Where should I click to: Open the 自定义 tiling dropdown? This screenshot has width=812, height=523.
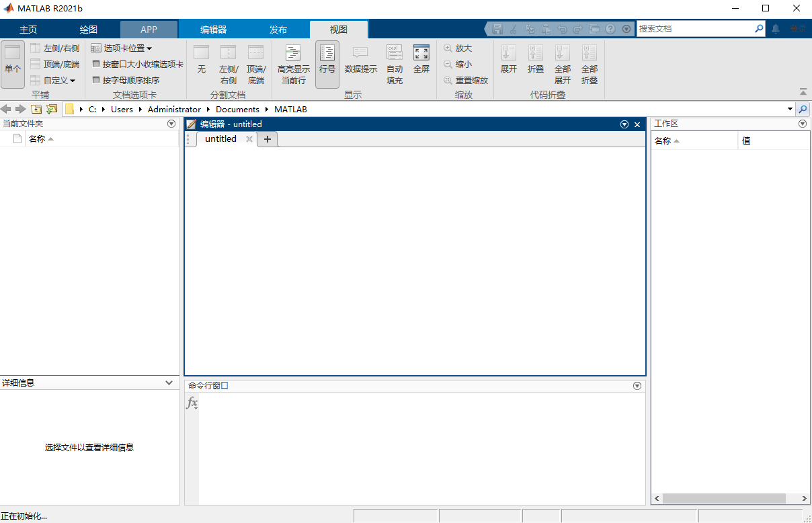coord(53,80)
